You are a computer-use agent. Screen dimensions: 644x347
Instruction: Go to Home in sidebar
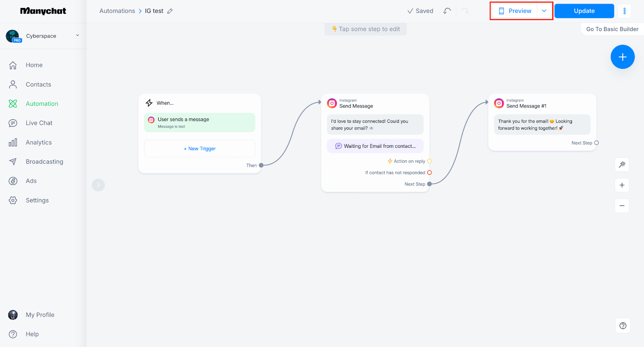[34, 65]
